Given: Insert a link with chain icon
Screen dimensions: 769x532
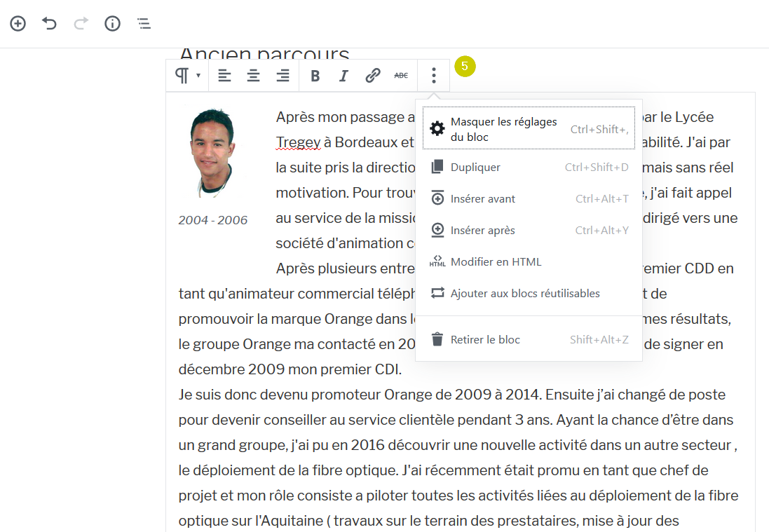Looking at the screenshot, I should tap(373, 76).
